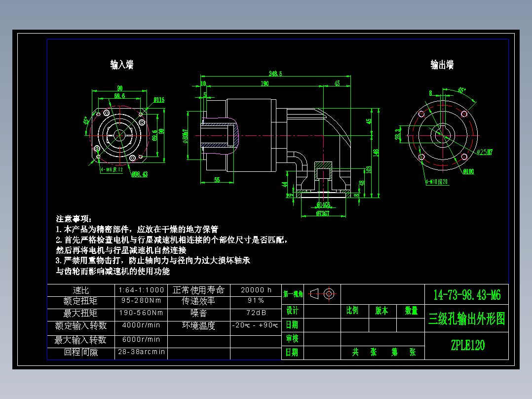
Task: Click the part number 14-73-98.43-M6
Action: point(466,294)
